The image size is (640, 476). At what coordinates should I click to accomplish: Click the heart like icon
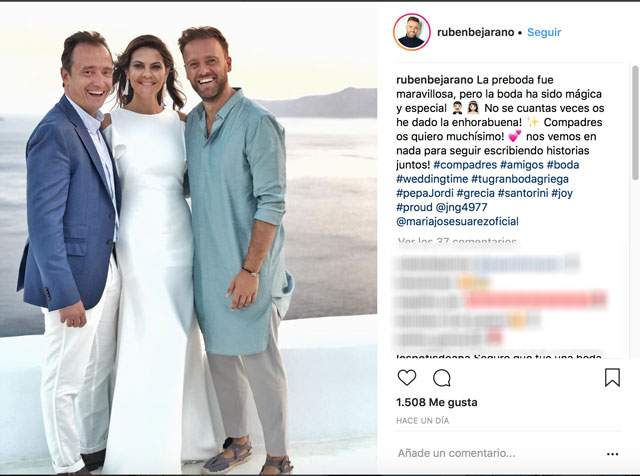407,378
